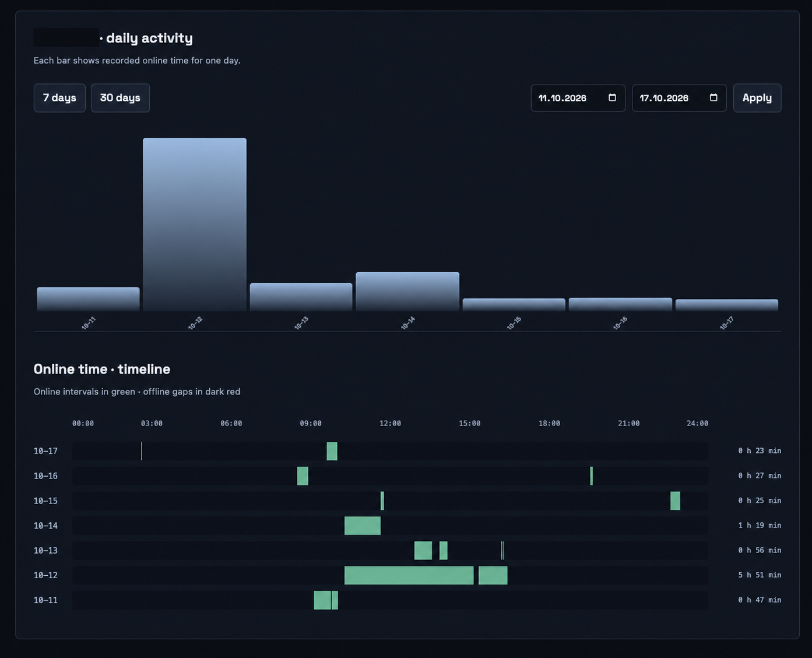
Task: Click the "Online time · timeline" heading
Action: click(102, 369)
